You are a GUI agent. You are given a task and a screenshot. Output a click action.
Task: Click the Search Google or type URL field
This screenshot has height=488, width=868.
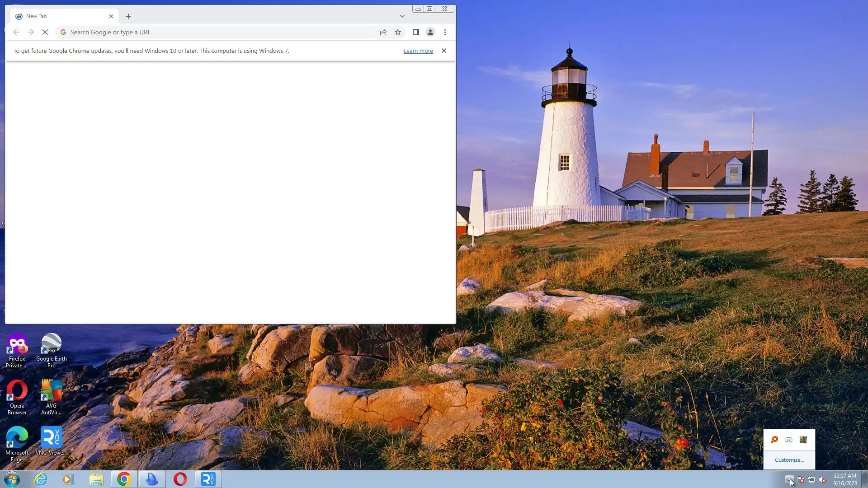[x=217, y=32]
